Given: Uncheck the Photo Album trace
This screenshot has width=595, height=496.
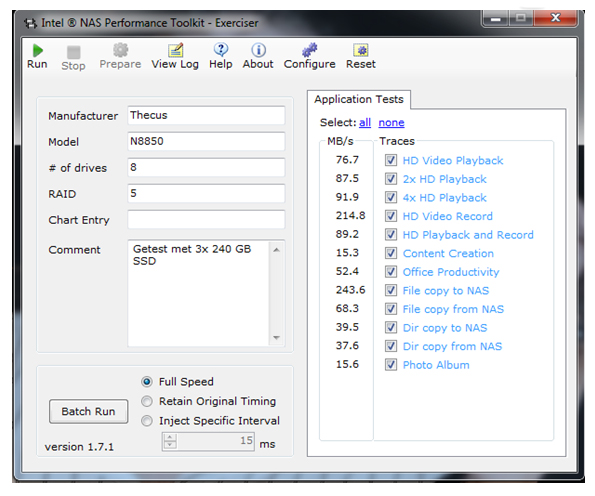Looking at the screenshot, I should 391,365.
